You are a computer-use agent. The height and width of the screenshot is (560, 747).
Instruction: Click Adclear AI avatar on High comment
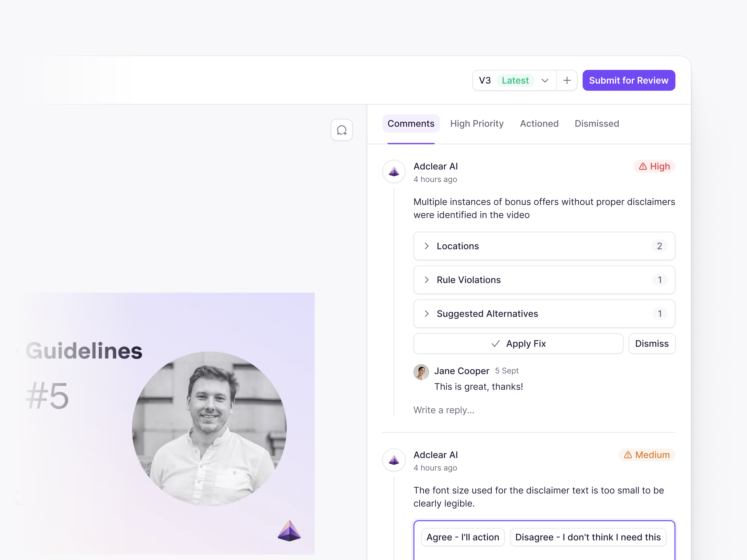coord(394,171)
